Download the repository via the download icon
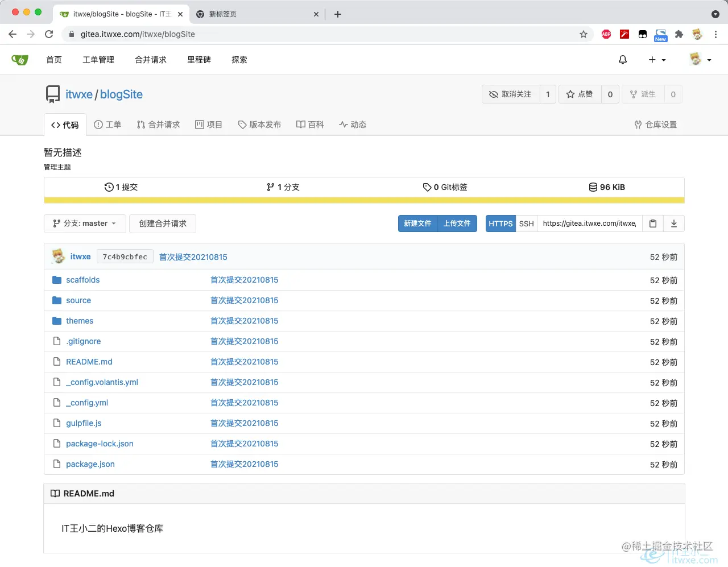The width and height of the screenshot is (728, 567). click(674, 223)
